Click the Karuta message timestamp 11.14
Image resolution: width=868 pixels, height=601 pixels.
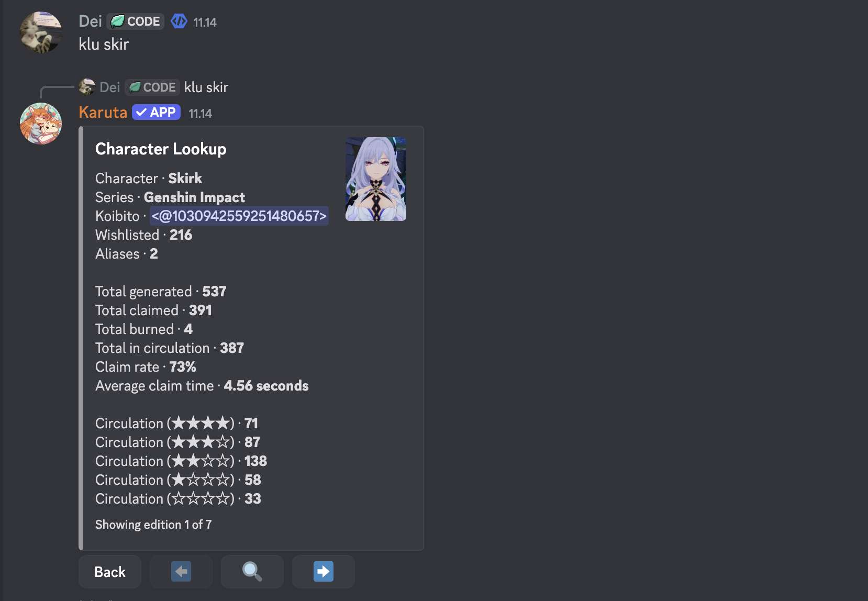pos(200,114)
